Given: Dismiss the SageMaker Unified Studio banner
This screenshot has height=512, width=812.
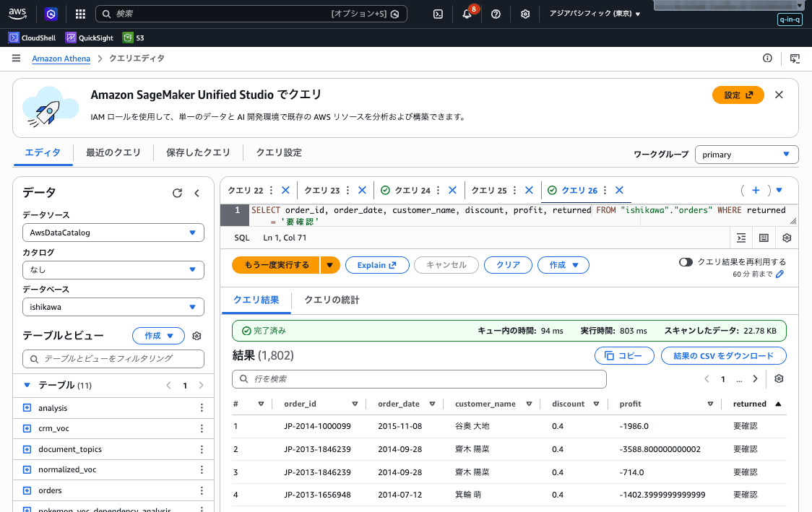Looking at the screenshot, I should [x=779, y=95].
